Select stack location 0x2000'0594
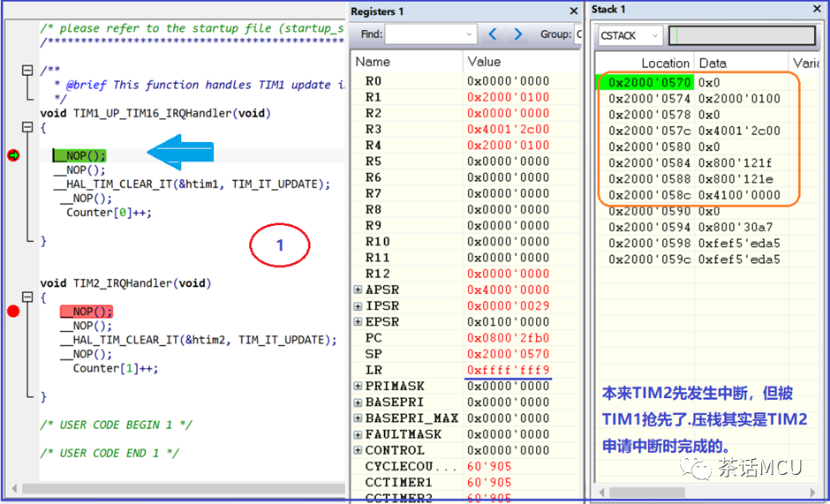This screenshot has width=830, height=504. [x=650, y=227]
